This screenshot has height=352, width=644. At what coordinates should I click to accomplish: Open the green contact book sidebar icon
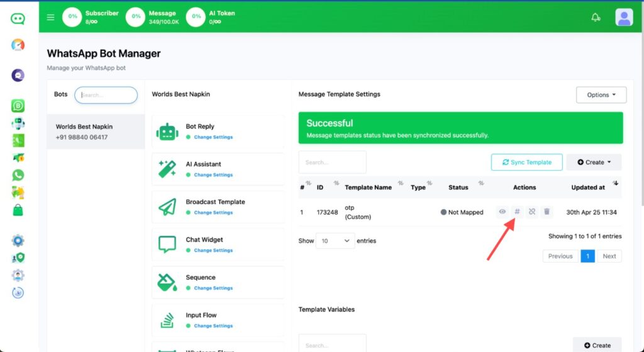18,140
